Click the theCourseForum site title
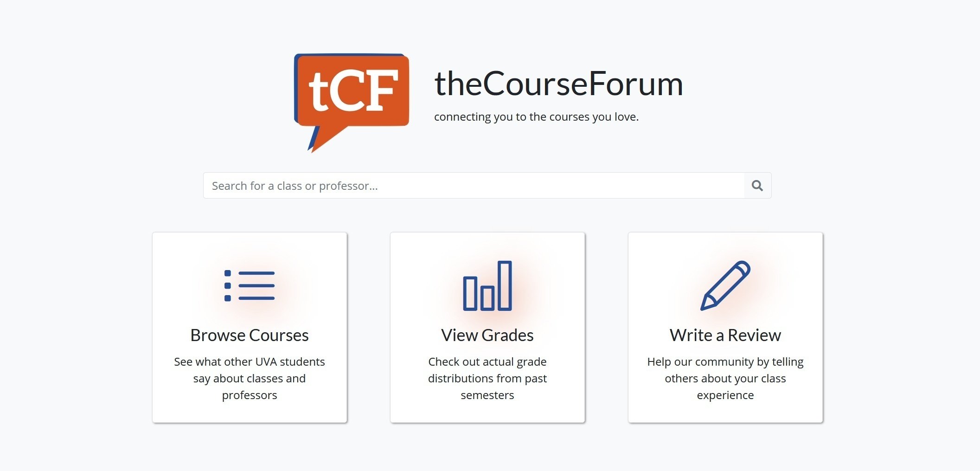This screenshot has height=471, width=980. [558, 84]
